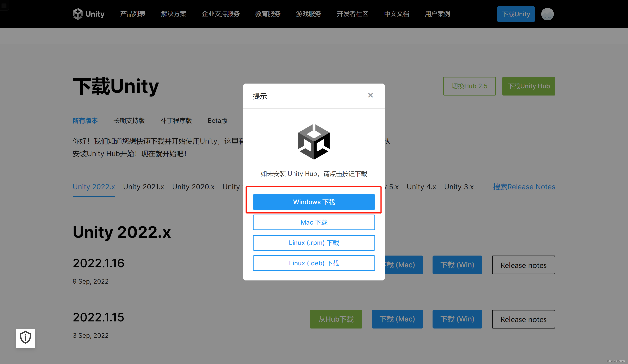
Task: Click the Mac 下载 button
Action: pyautogui.click(x=314, y=222)
